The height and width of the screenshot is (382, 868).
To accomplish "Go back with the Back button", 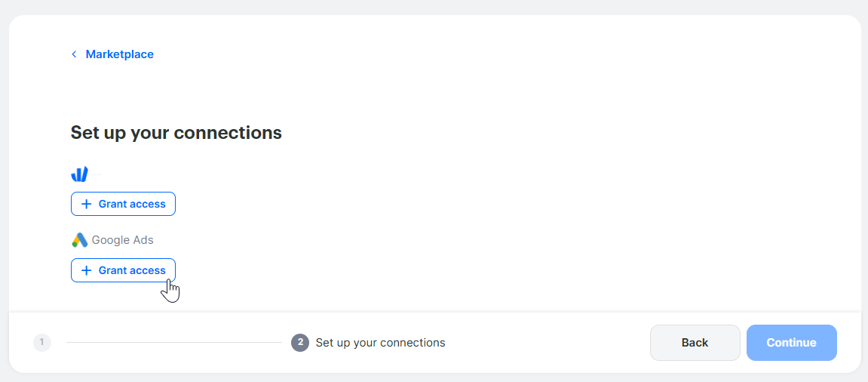I will [695, 343].
